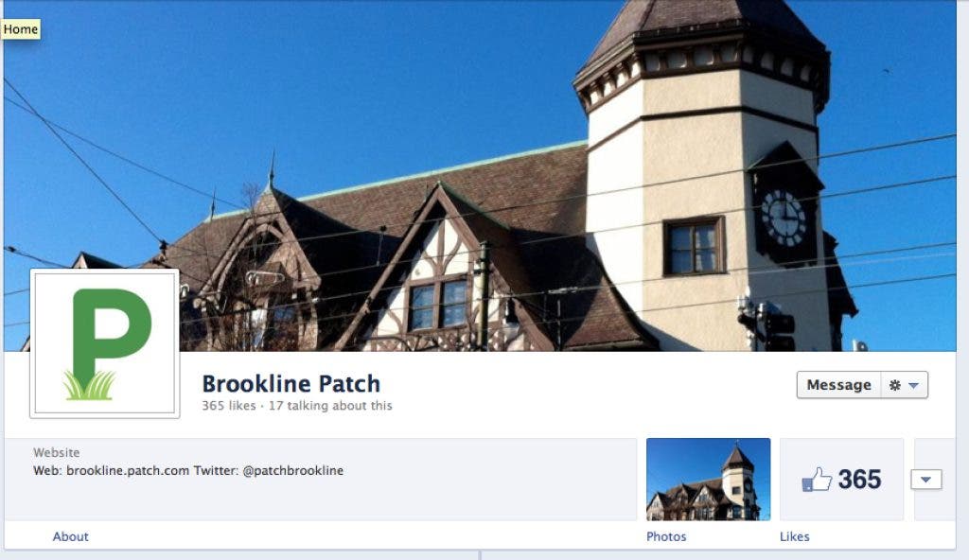
Task: Click the Message button
Action: tap(838, 385)
